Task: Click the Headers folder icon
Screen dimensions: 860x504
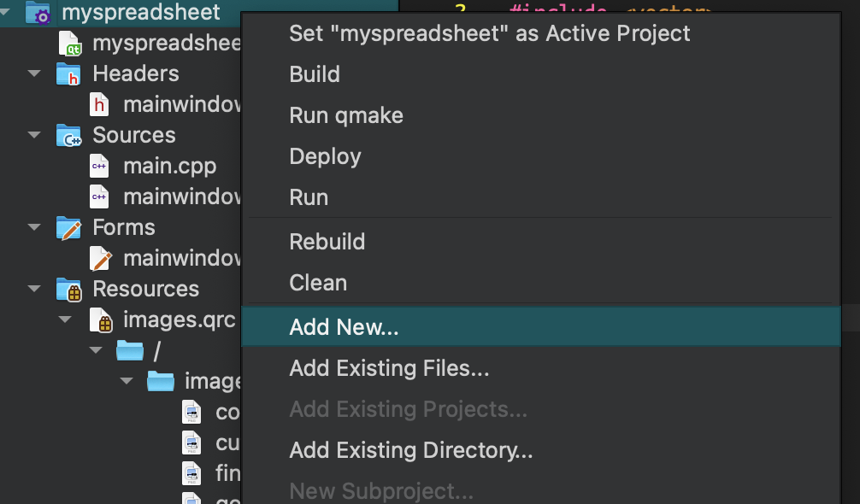Action: (x=68, y=73)
